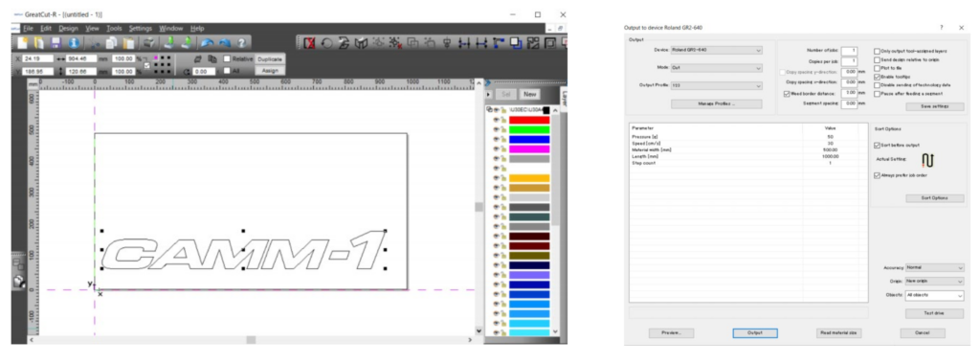Click the Help question mark icon
This screenshot has width=980, height=364.
tap(240, 42)
